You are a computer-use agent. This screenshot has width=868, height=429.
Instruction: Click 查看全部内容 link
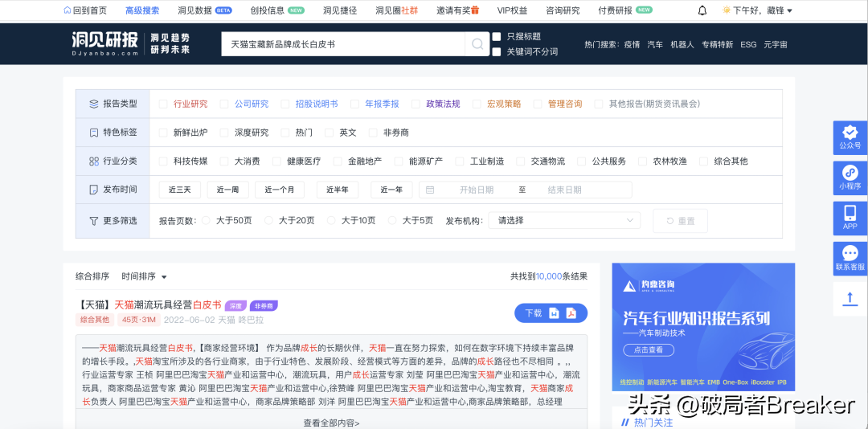[x=331, y=423]
